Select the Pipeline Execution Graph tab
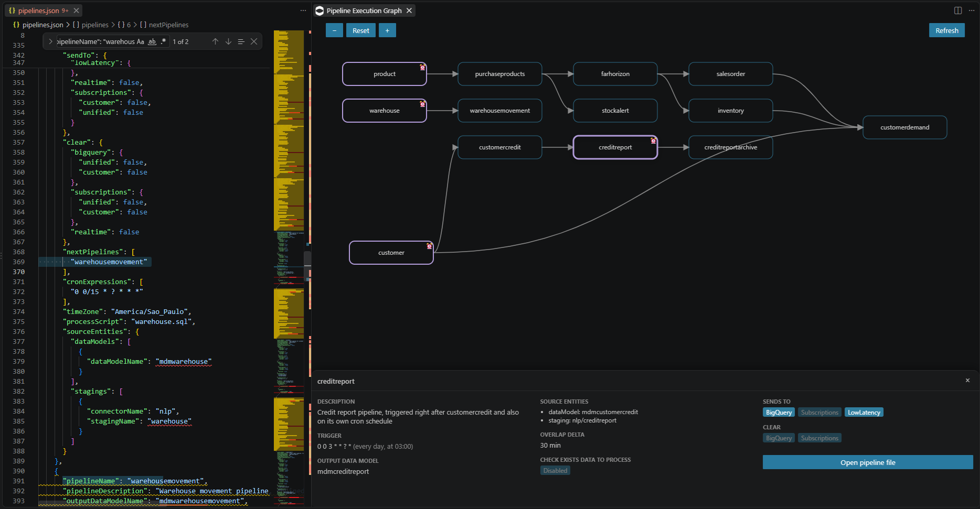 (364, 10)
